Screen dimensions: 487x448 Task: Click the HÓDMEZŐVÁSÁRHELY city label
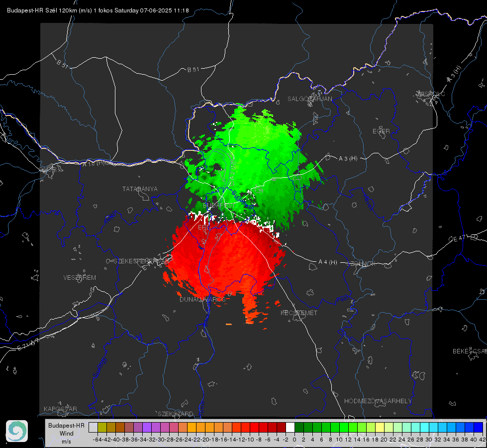tap(378, 401)
